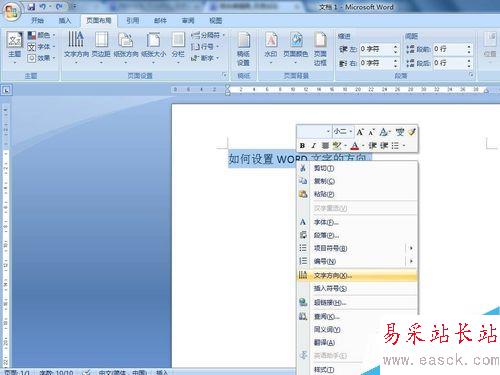Open 断字 (Hyphenation) dropdown
500x375 pixels.
click(x=205, y=58)
